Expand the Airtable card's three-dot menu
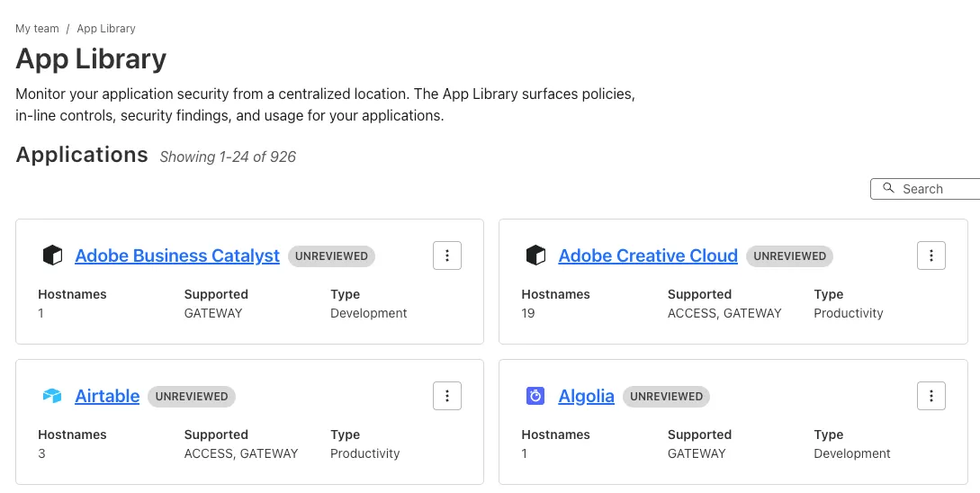This screenshot has height=493, width=980. click(447, 396)
